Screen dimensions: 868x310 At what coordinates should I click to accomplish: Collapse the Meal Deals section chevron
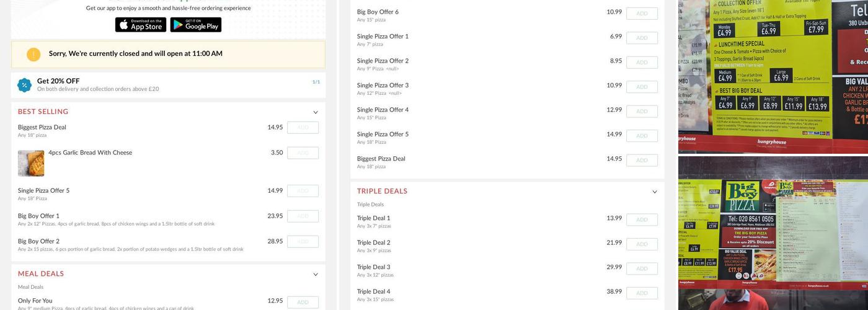click(x=315, y=275)
